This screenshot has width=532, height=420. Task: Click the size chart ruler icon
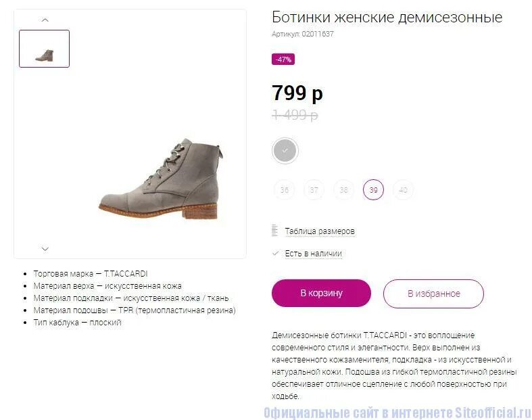pyautogui.click(x=275, y=231)
